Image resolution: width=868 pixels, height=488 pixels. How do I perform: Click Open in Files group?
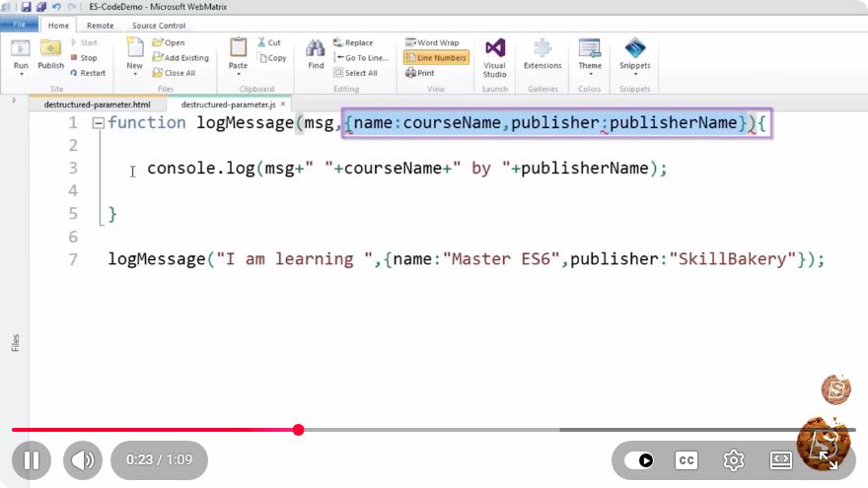point(169,42)
